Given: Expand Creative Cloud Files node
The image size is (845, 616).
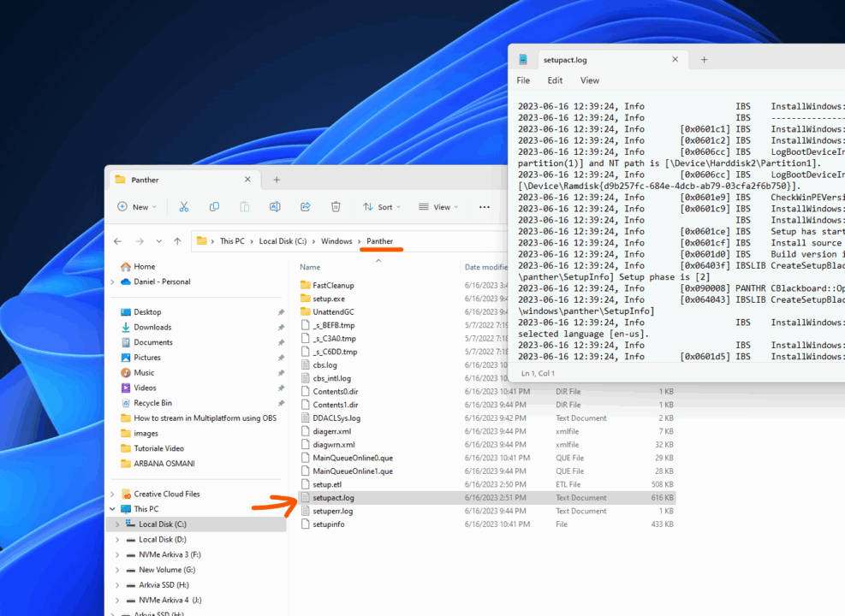Looking at the screenshot, I should tap(113, 494).
